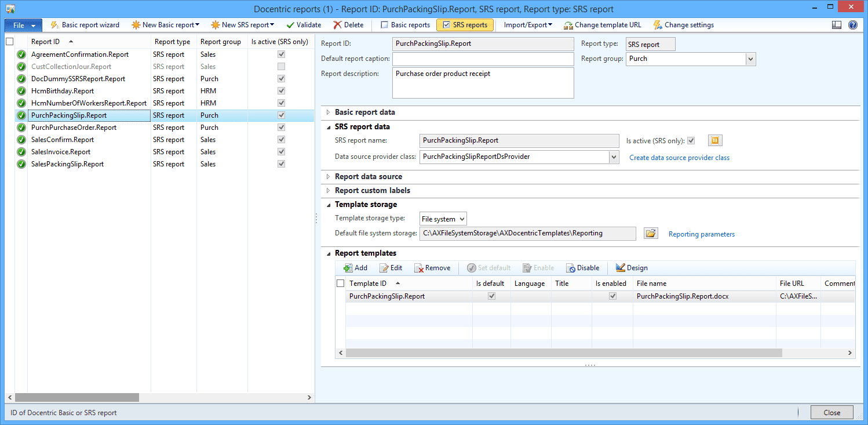868x425 pixels.
Task: Launch the Basic report wizard
Action: 85,25
